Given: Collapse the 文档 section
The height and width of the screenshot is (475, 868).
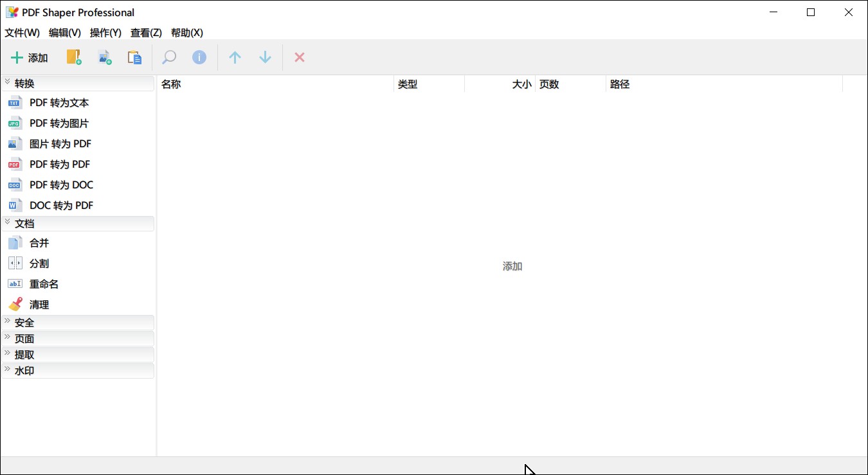Looking at the screenshot, I should 78,224.
